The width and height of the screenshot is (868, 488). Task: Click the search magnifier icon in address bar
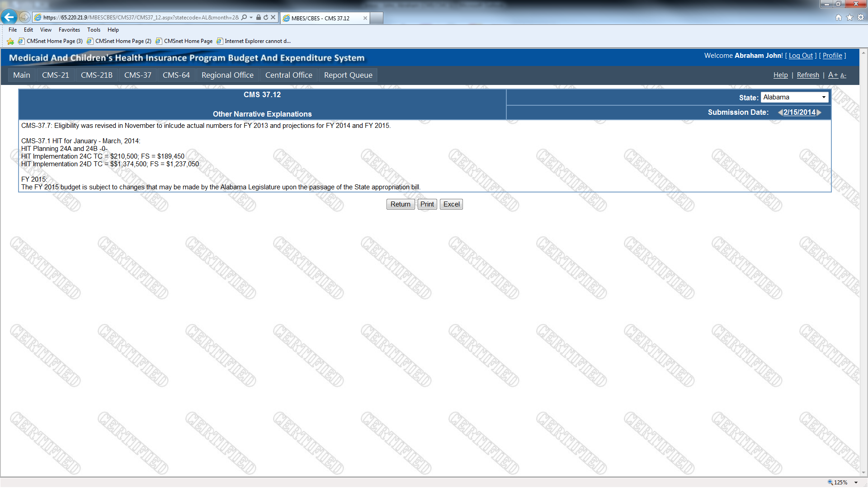pyautogui.click(x=244, y=18)
